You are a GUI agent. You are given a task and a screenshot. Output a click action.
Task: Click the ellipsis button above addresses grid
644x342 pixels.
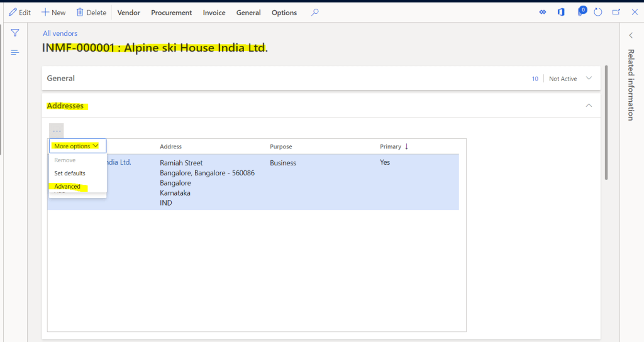click(57, 131)
